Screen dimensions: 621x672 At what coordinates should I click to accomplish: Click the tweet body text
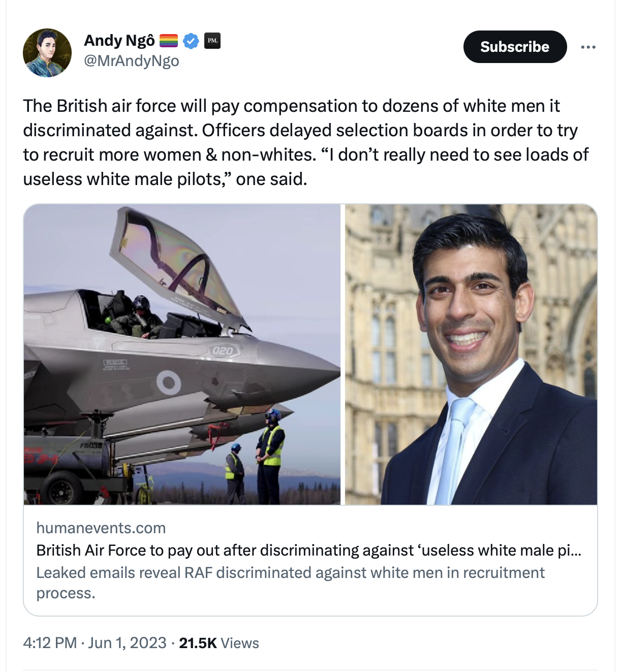tap(306, 142)
